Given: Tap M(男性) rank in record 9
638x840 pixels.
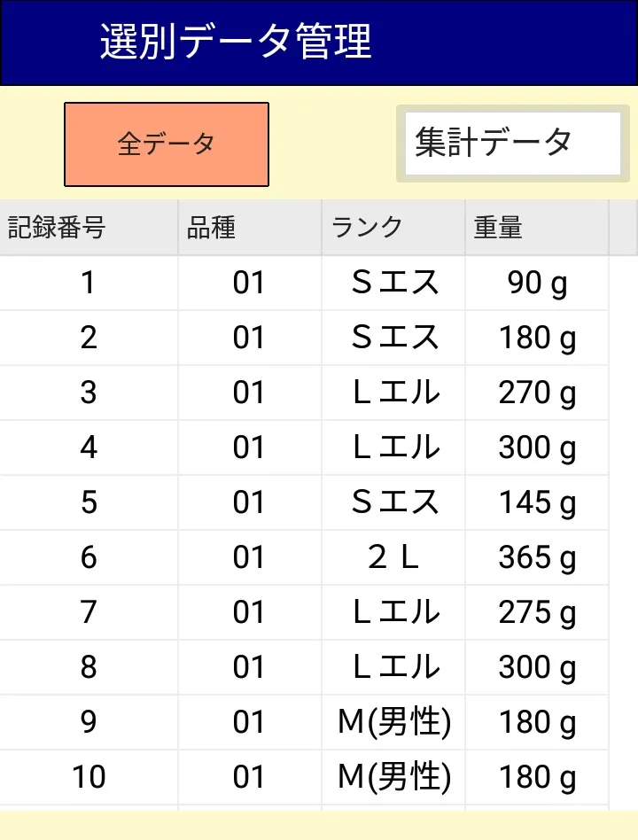Looking at the screenshot, I should pyautogui.click(x=393, y=723).
